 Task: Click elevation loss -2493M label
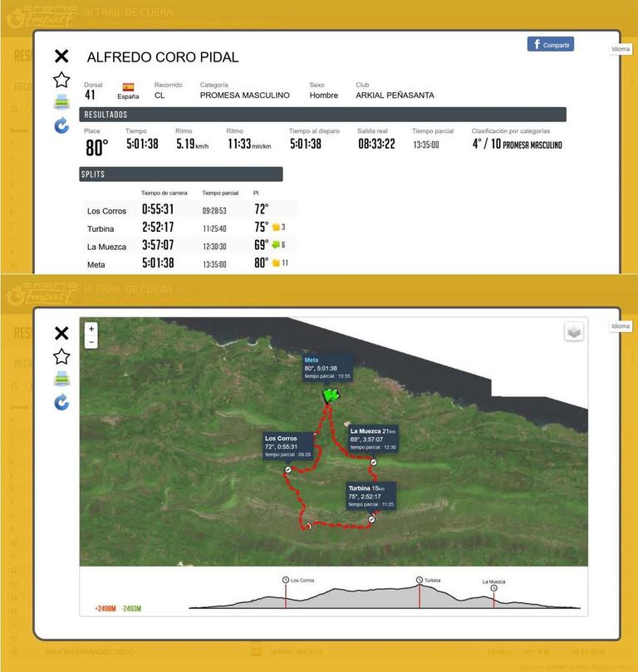coord(131,609)
